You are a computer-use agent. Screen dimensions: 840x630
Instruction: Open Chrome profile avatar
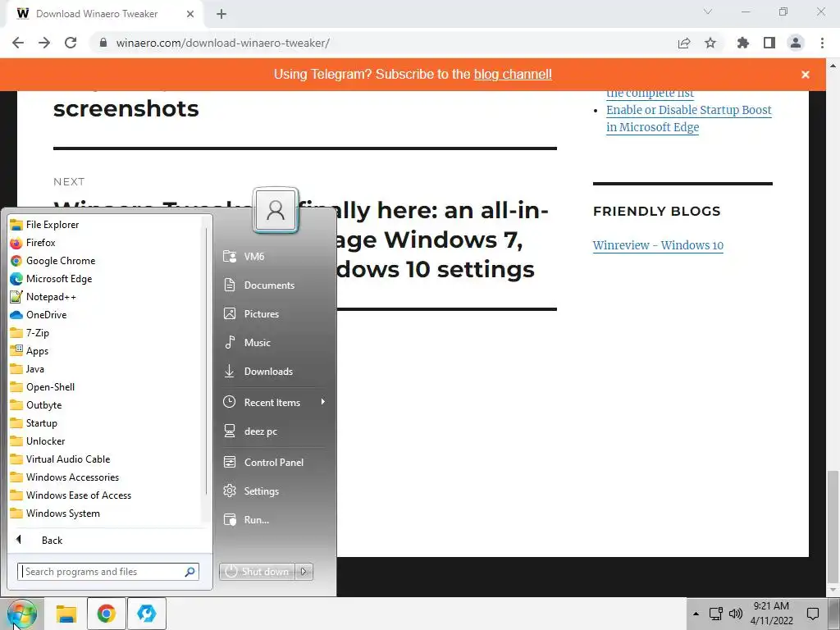click(796, 43)
